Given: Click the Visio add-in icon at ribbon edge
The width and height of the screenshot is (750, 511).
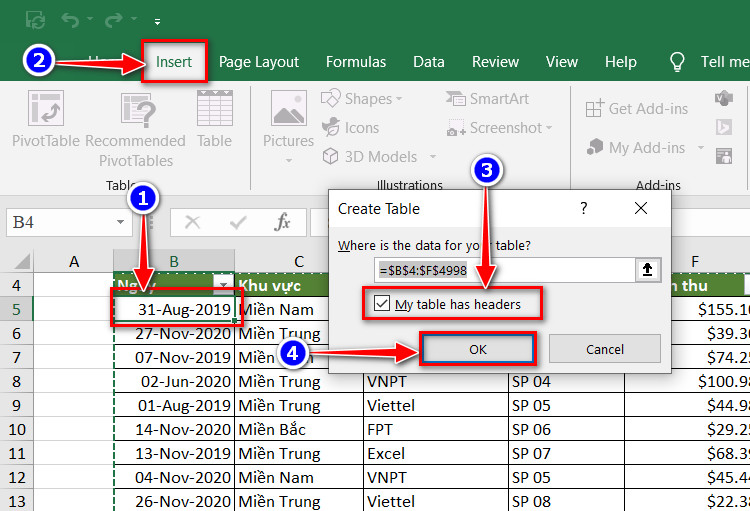Looking at the screenshot, I should pyautogui.click(x=724, y=99).
